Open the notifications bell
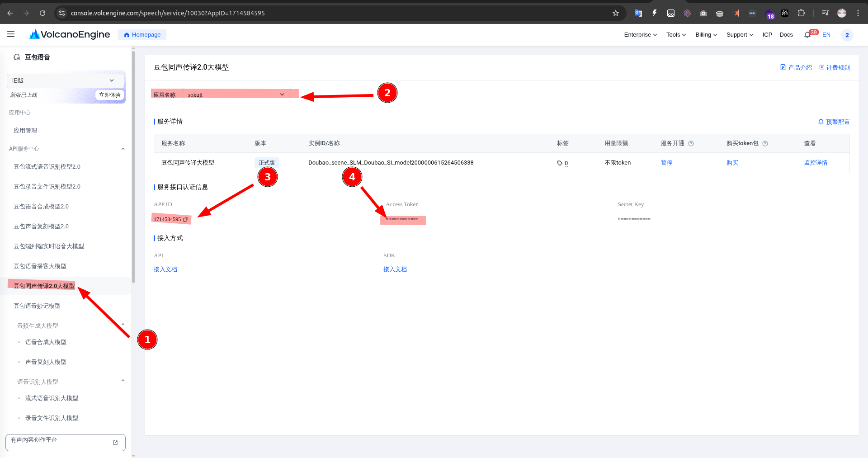 (807, 35)
